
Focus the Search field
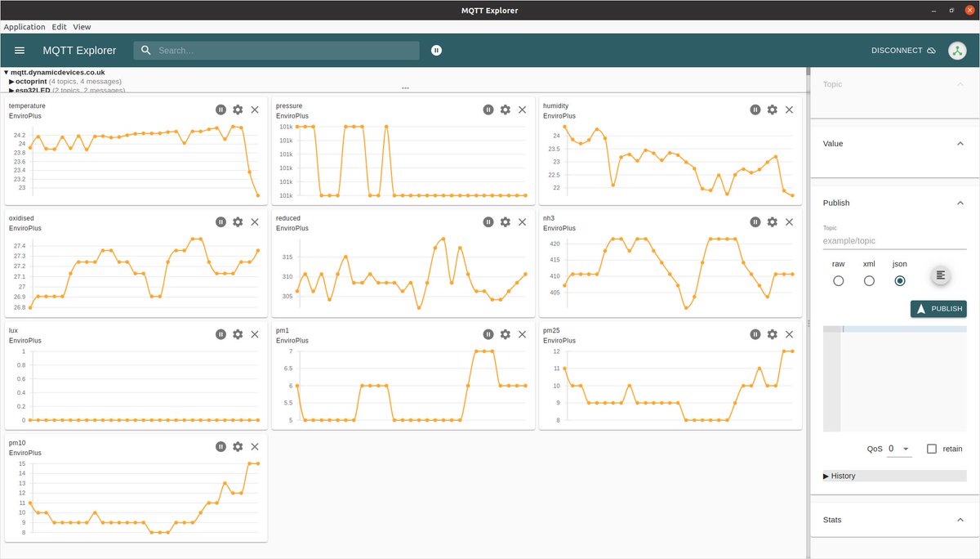[276, 51]
